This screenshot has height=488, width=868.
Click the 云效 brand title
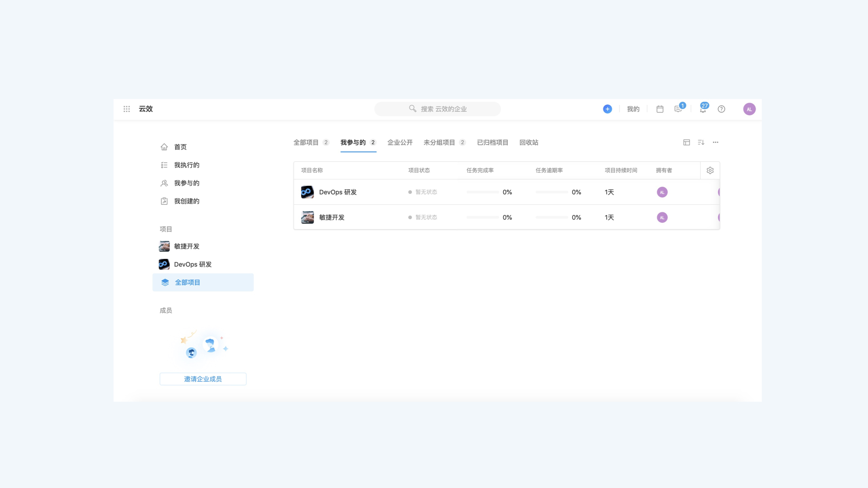click(146, 109)
